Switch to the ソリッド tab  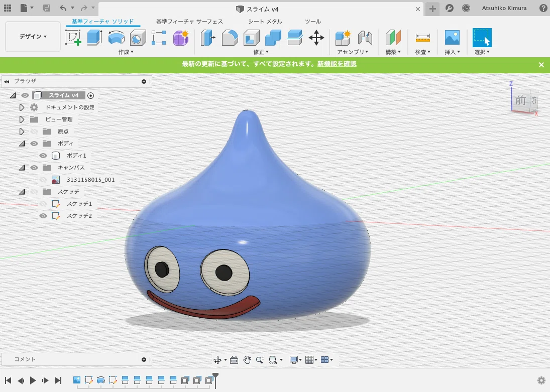(x=103, y=22)
